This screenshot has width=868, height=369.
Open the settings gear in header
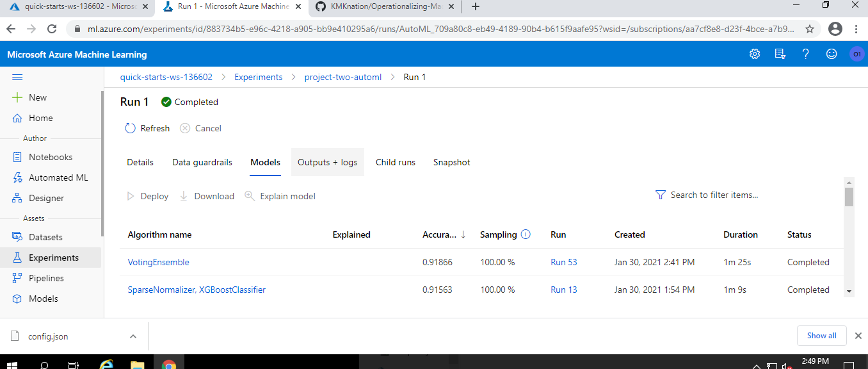(755, 54)
